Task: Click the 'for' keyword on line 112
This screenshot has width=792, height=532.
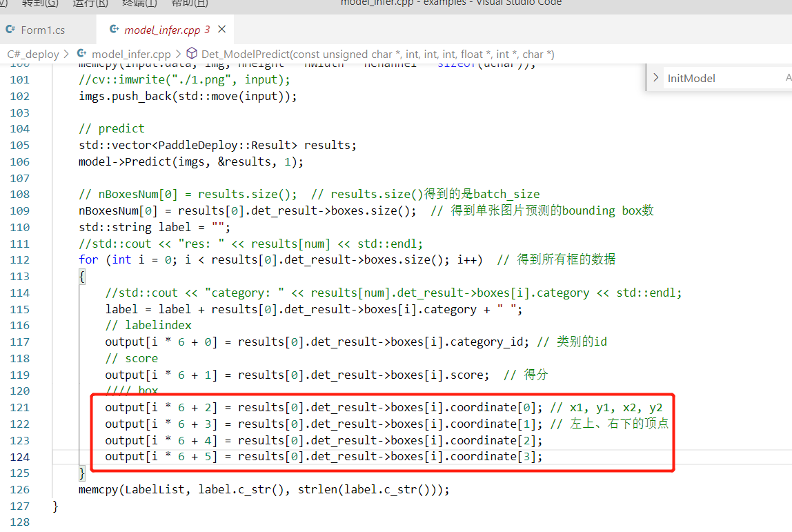Action: click(x=88, y=259)
